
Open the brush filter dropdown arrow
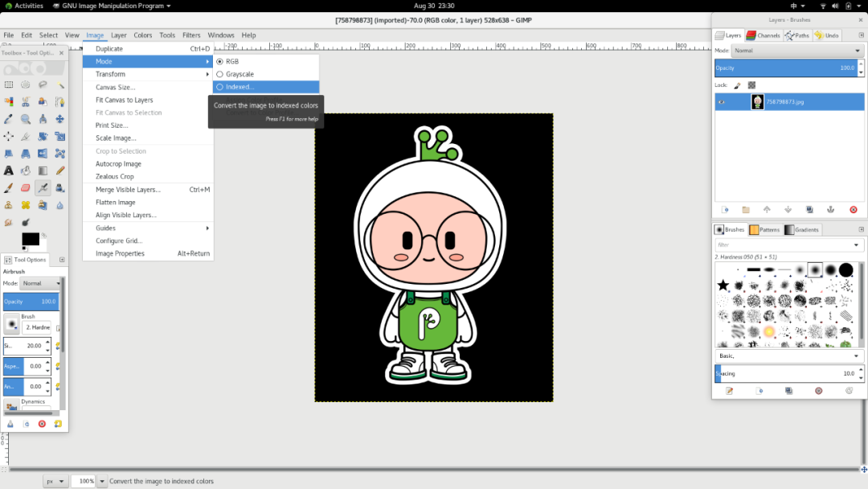(856, 244)
